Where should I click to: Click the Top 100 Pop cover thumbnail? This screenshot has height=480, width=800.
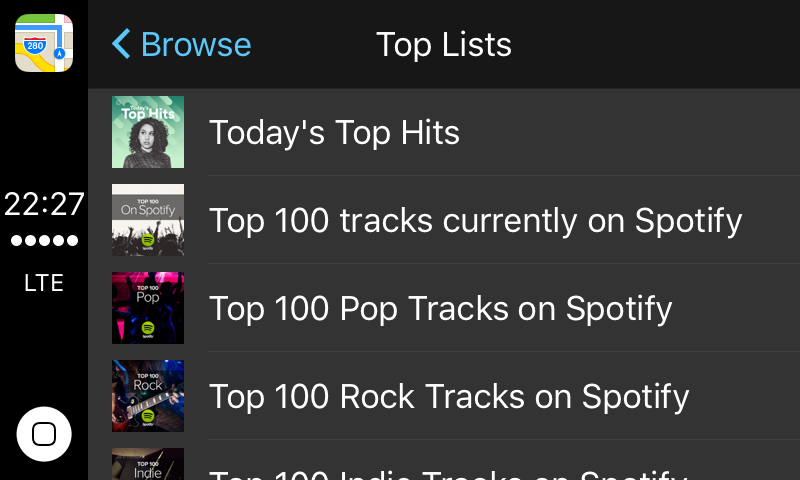pyautogui.click(x=148, y=308)
